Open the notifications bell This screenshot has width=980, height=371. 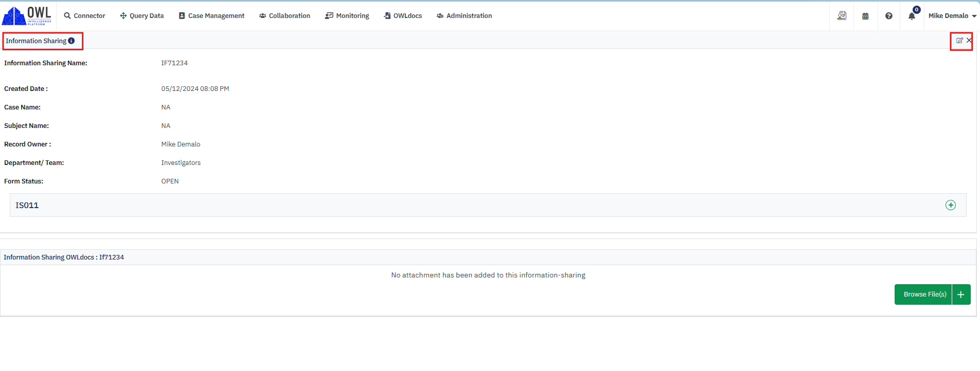click(x=912, y=15)
